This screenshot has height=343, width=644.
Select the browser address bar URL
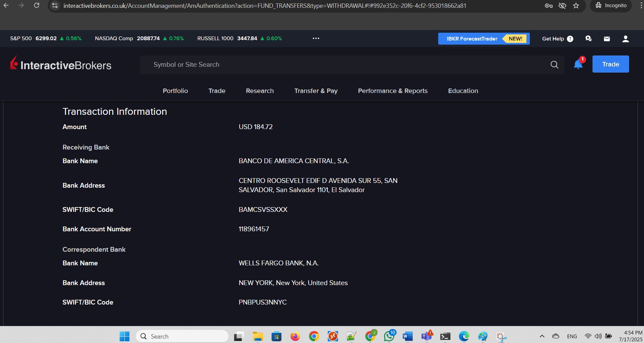click(x=265, y=6)
